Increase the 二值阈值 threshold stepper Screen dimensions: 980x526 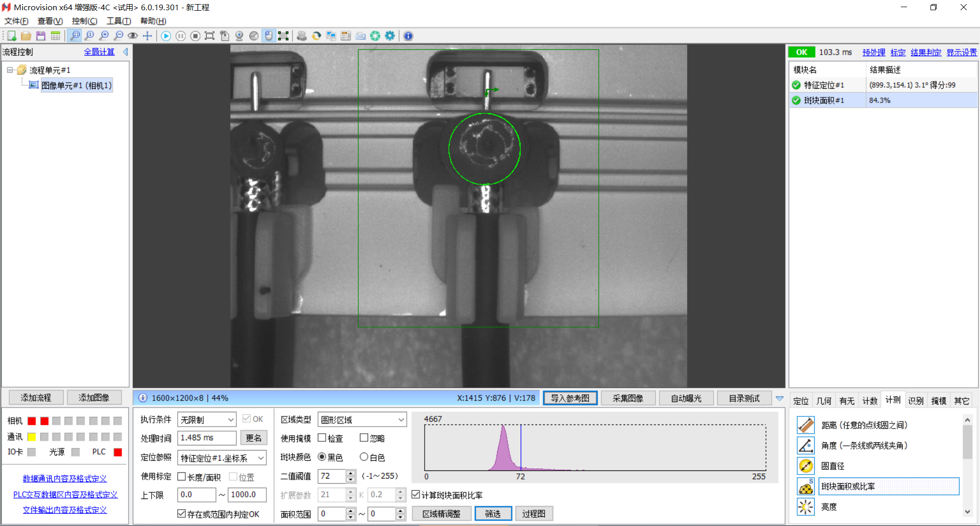(351, 473)
